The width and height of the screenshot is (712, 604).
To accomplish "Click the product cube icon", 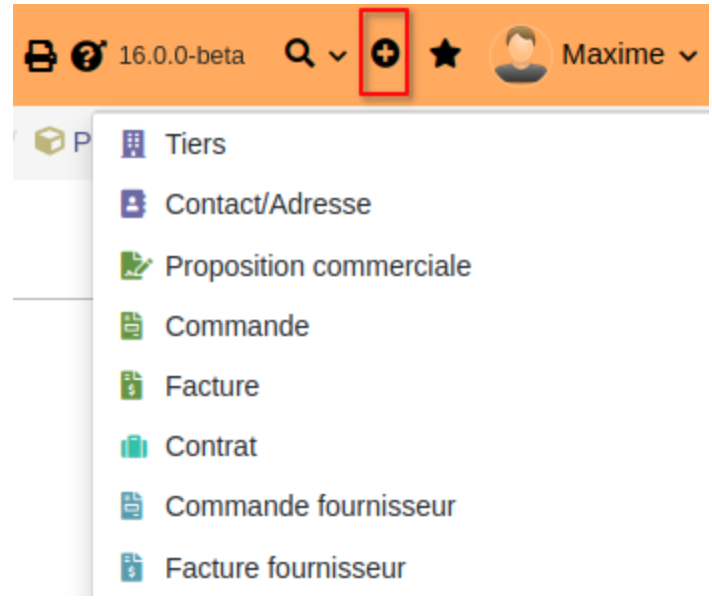I will click(49, 141).
